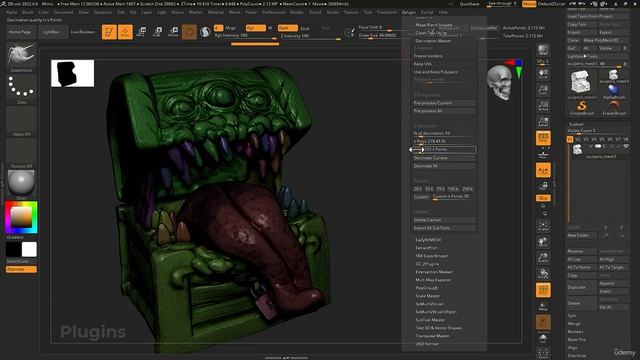Open the Home Page button

20,32
